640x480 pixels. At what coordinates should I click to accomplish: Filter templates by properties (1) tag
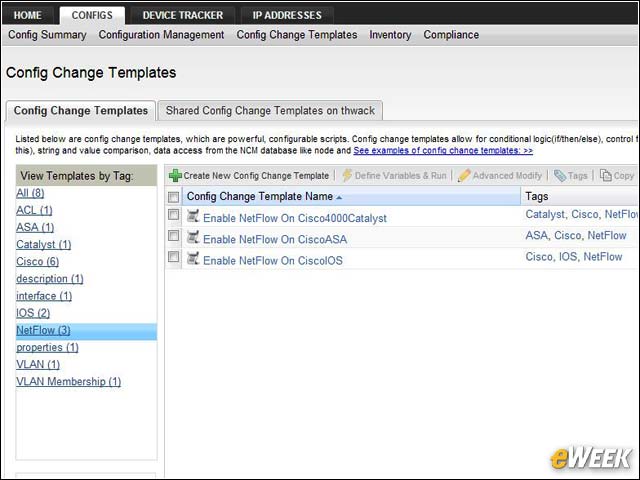[x=47, y=347]
